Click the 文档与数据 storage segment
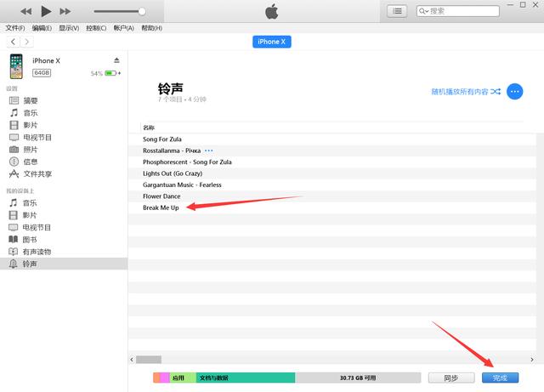This screenshot has height=392, width=544. click(246, 378)
